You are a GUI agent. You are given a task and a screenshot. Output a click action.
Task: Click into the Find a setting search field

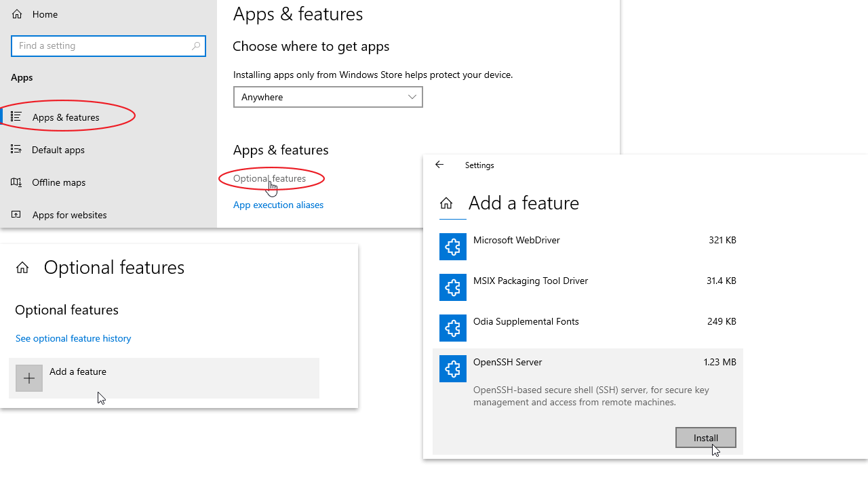102,45
